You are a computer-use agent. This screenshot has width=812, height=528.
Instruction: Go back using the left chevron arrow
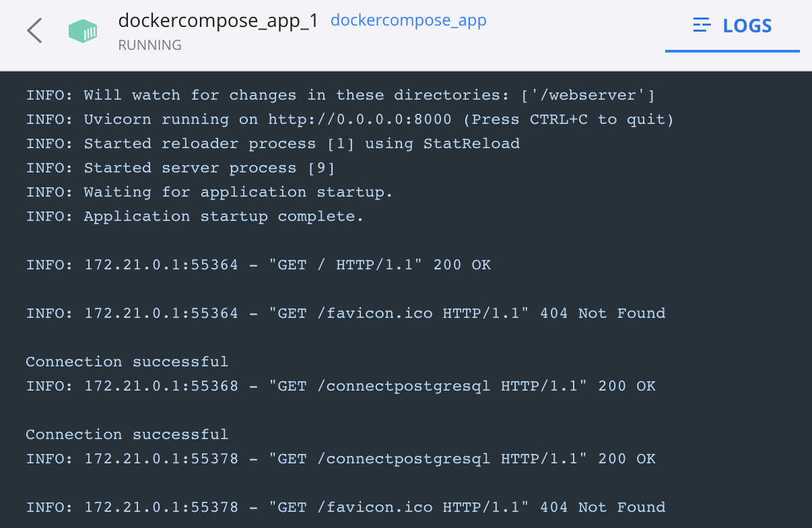click(34, 31)
